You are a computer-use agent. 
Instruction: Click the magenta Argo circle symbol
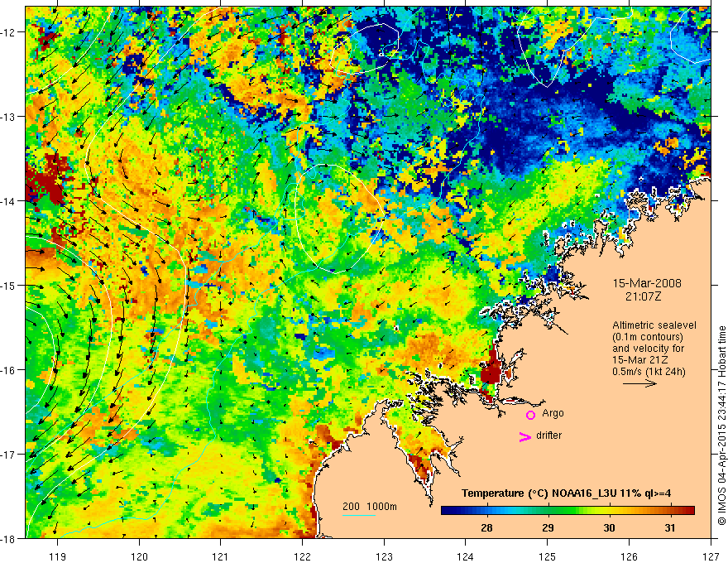[530, 415]
